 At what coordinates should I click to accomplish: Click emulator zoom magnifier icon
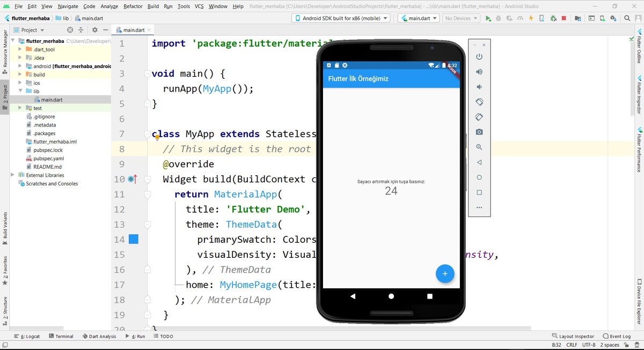pyautogui.click(x=479, y=147)
